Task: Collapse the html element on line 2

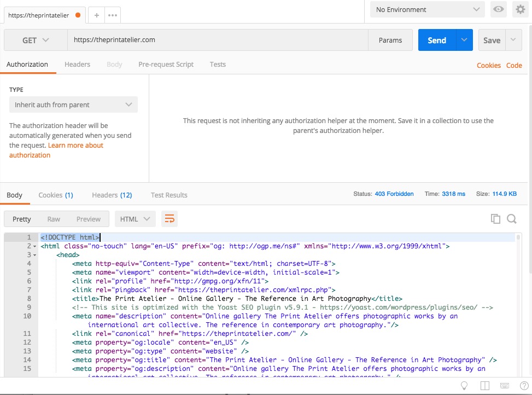Action: tap(34, 246)
